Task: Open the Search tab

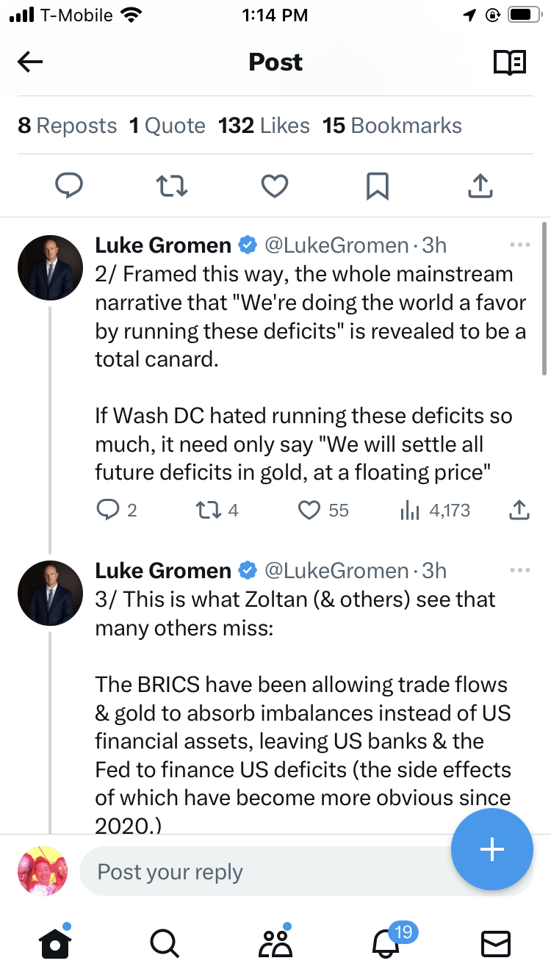Action: point(164,943)
